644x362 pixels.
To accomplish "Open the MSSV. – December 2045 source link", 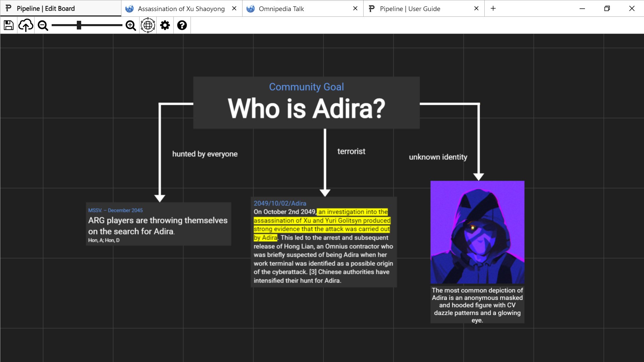I will [115, 210].
